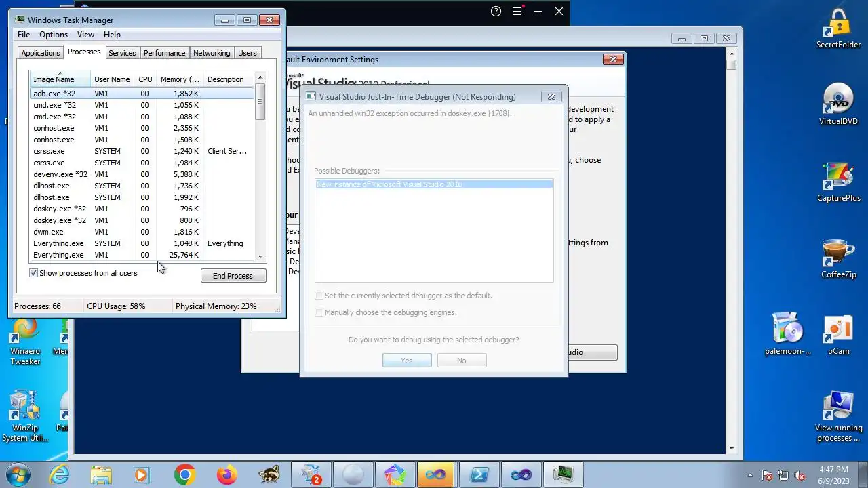
Task: Switch to the Users tab
Action: [x=248, y=53]
